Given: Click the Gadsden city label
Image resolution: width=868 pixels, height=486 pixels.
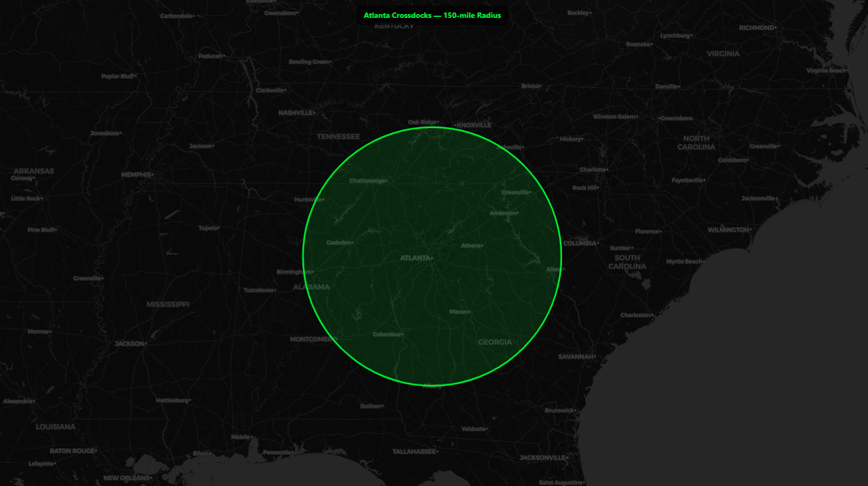Looking at the screenshot, I should (x=339, y=242).
